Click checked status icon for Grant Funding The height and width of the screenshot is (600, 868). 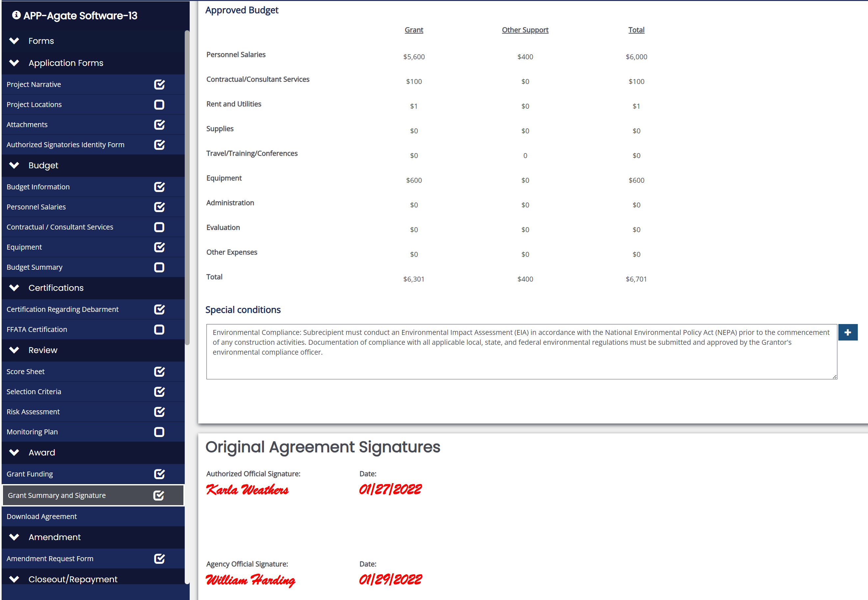159,474
